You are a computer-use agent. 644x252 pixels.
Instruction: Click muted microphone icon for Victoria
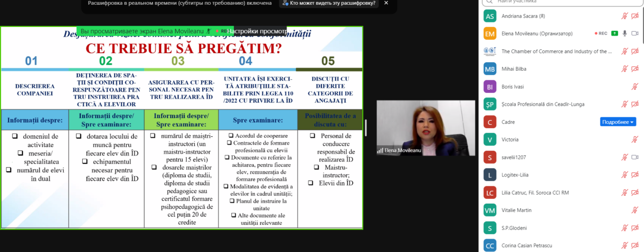[635, 139]
